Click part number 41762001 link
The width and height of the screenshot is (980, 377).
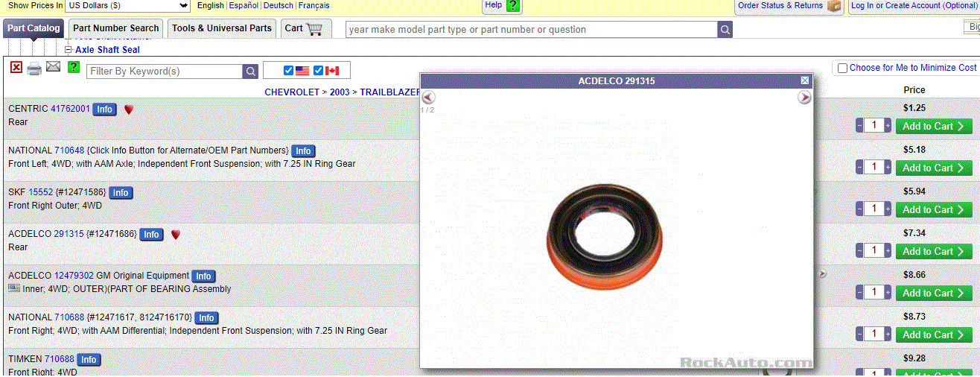pyautogui.click(x=70, y=109)
